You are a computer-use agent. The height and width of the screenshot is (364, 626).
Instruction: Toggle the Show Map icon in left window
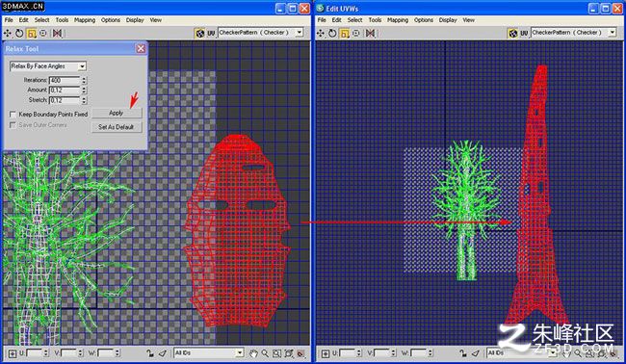tap(200, 34)
